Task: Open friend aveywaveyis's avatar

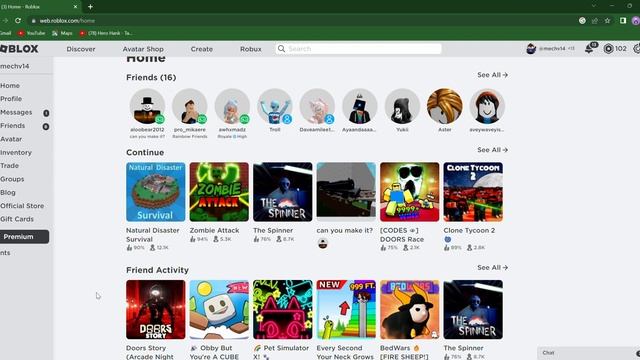Action: (x=487, y=107)
